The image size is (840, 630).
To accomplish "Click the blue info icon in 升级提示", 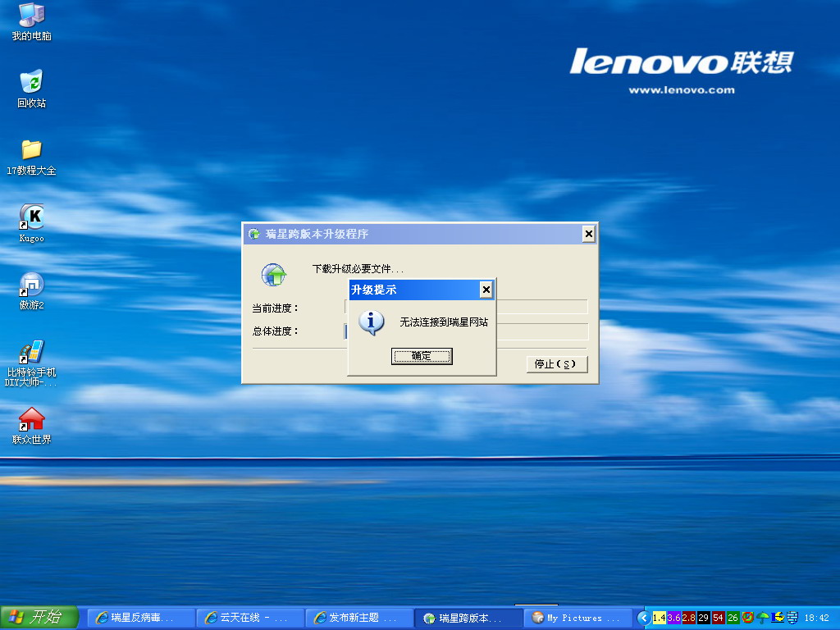I will [372, 322].
